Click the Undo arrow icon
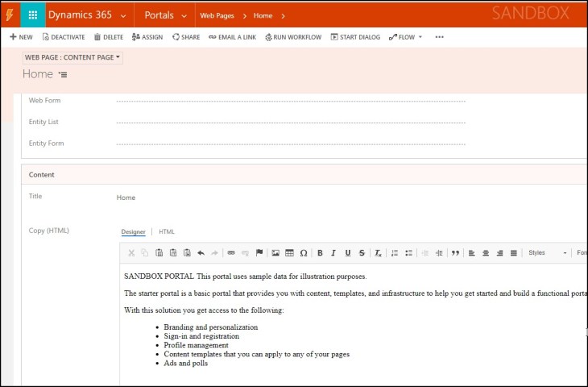588x387 pixels. click(x=201, y=253)
